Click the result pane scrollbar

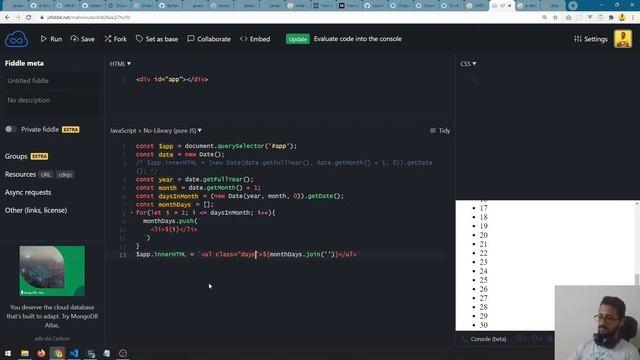point(637,279)
